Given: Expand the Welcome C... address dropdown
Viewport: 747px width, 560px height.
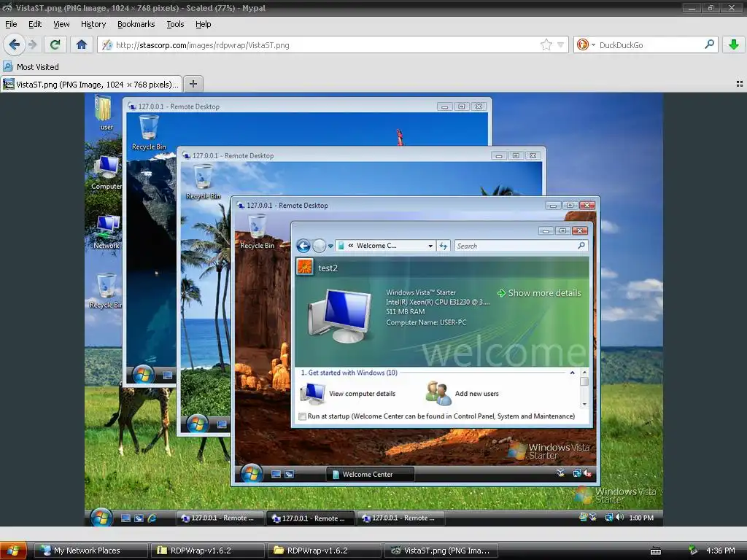Looking at the screenshot, I should pyautogui.click(x=430, y=246).
